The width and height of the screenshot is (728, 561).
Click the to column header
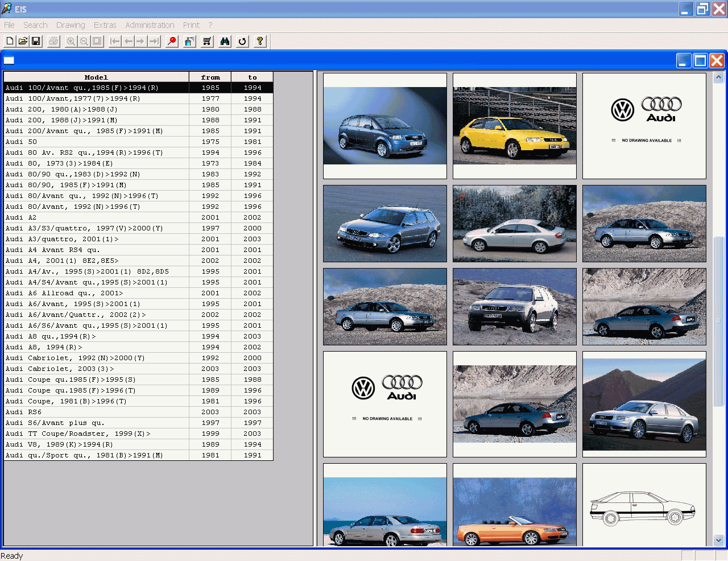pyautogui.click(x=253, y=77)
